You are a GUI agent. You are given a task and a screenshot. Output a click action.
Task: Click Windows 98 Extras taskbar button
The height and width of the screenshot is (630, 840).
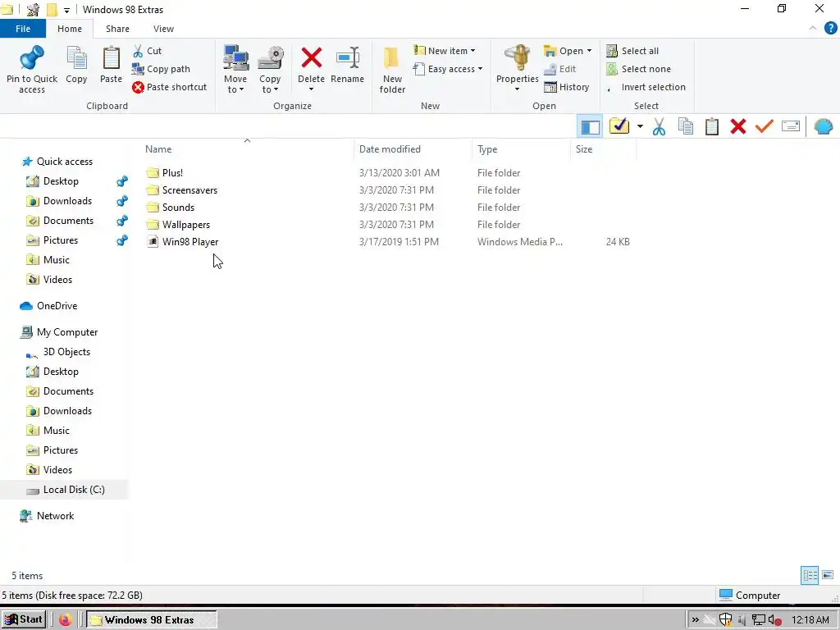(151, 620)
